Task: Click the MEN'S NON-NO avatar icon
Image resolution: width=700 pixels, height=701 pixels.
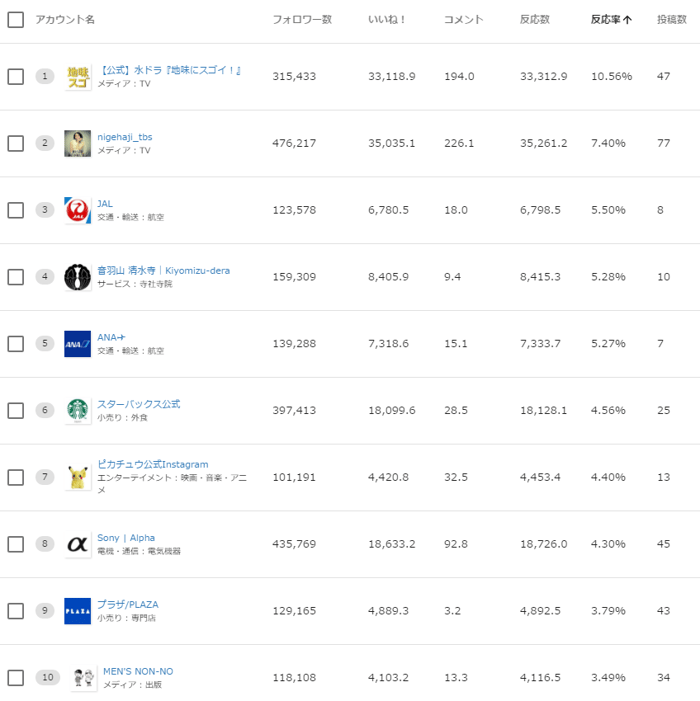Action: pos(84,678)
